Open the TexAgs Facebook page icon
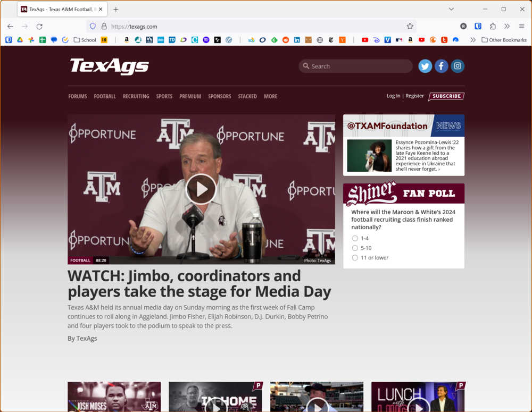The image size is (532, 412). [x=441, y=66]
